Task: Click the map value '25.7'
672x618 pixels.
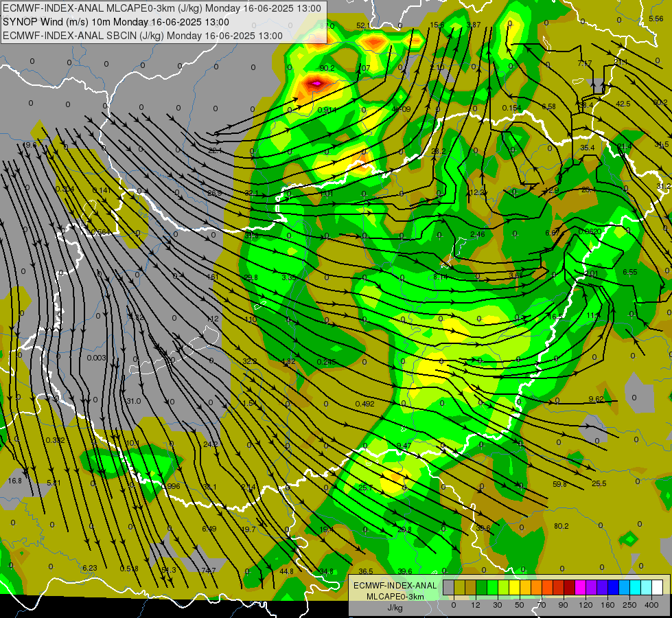Action: tap(366, 488)
